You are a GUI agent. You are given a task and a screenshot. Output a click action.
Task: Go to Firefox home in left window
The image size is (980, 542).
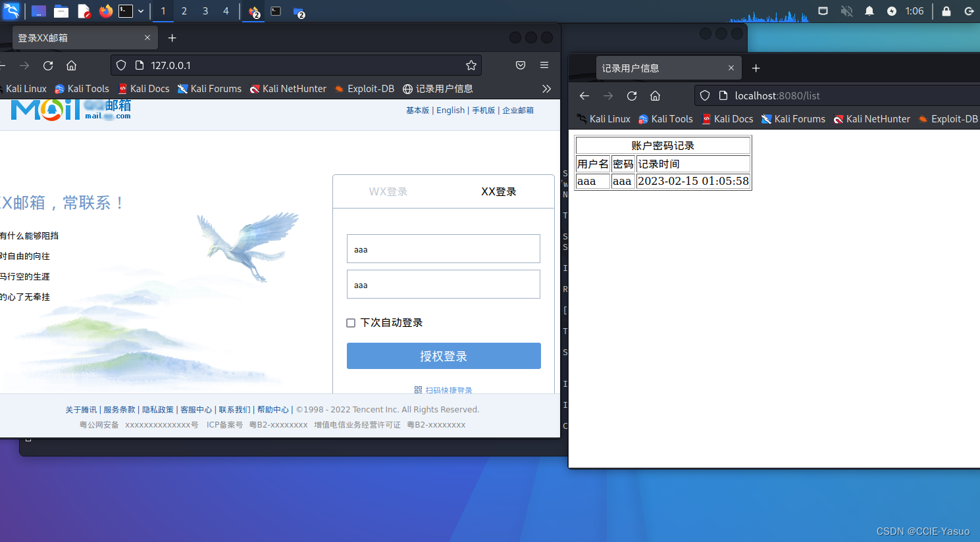pyautogui.click(x=72, y=65)
